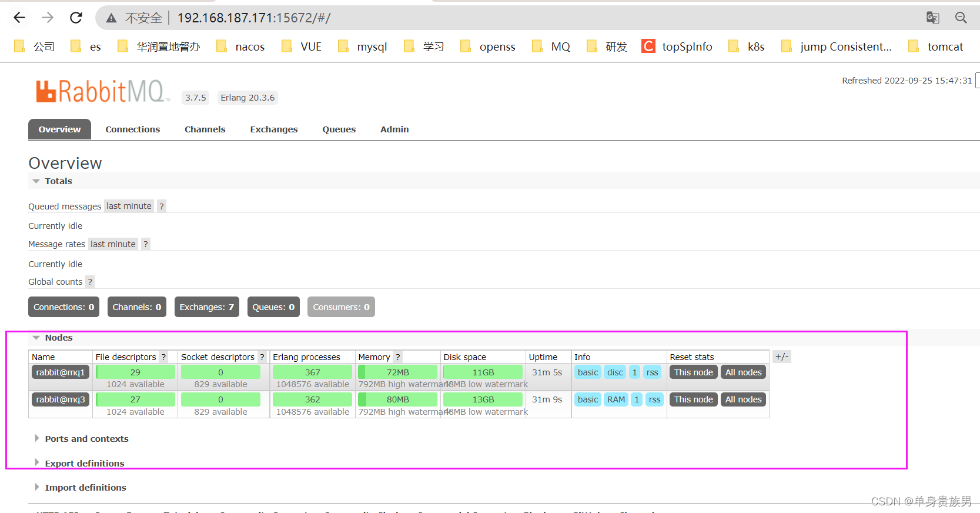Open the zoom magnifier icon
The height and width of the screenshot is (513, 980).
961,18
